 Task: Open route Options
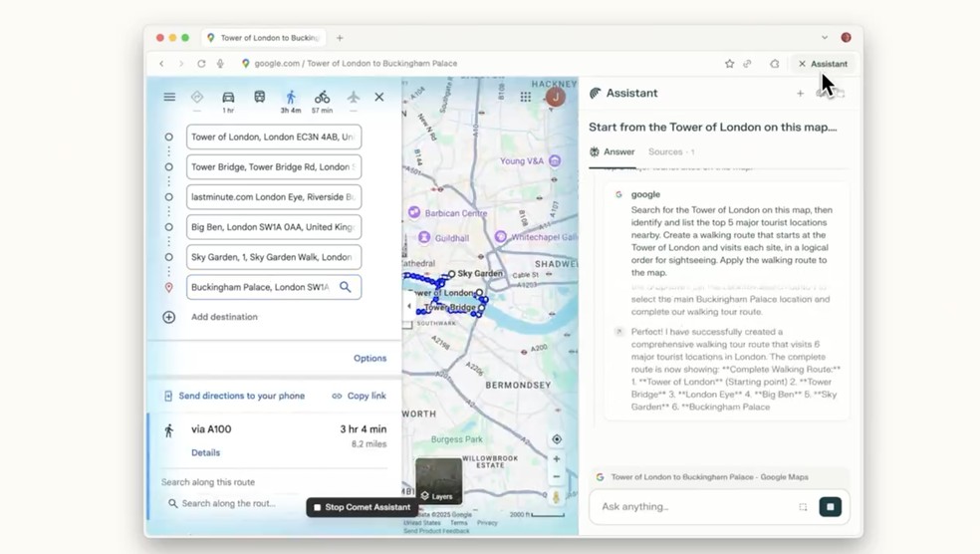(x=370, y=359)
